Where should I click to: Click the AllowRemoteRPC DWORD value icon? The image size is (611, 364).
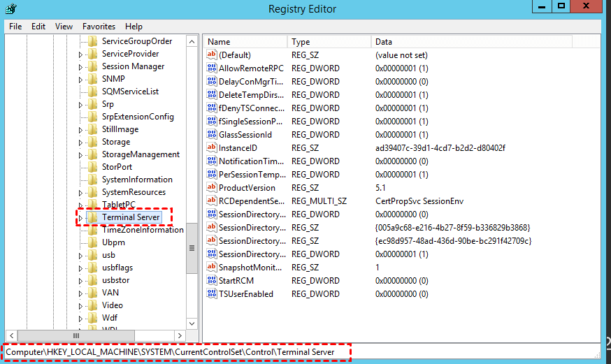click(212, 68)
